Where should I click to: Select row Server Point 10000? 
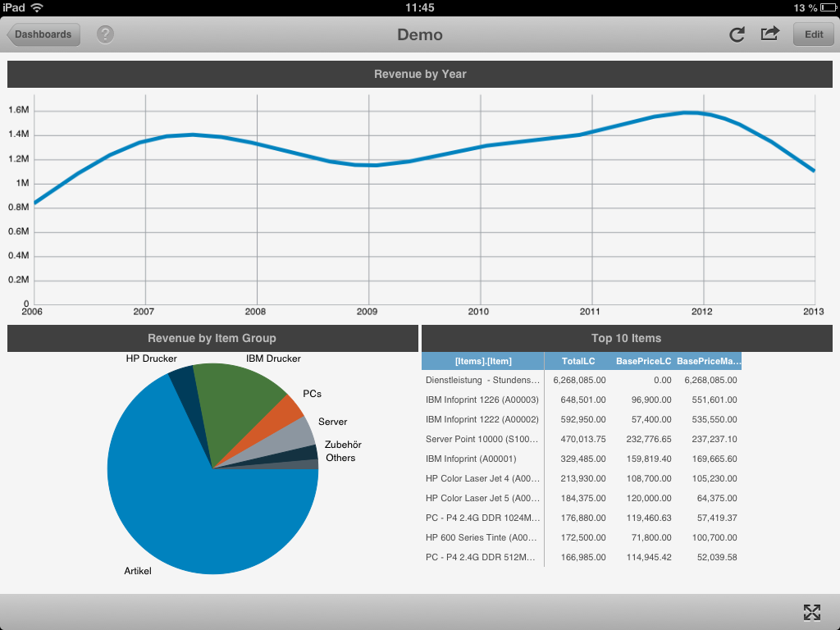[582, 440]
